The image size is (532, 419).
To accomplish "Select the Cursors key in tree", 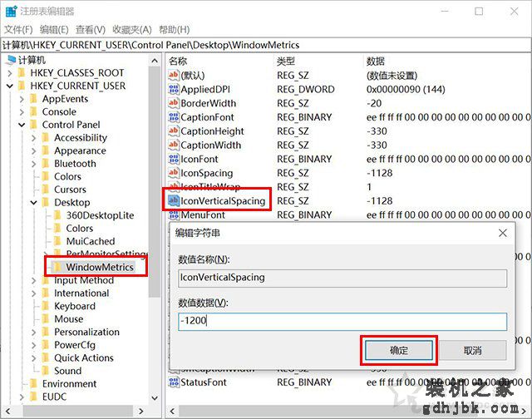I will pyautogui.click(x=70, y=190).
